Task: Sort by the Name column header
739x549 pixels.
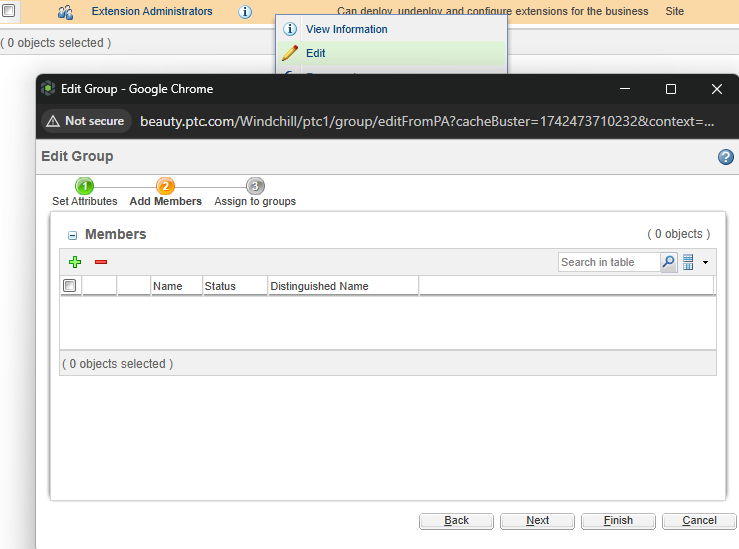Action: 177,286
